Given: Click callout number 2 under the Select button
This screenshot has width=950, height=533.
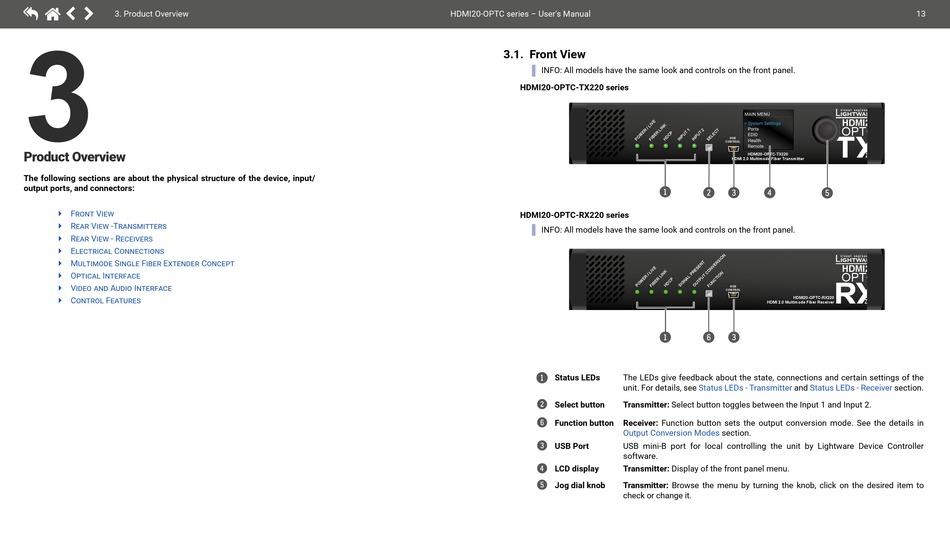Looking at the screenshot, I should pos(709,192).
